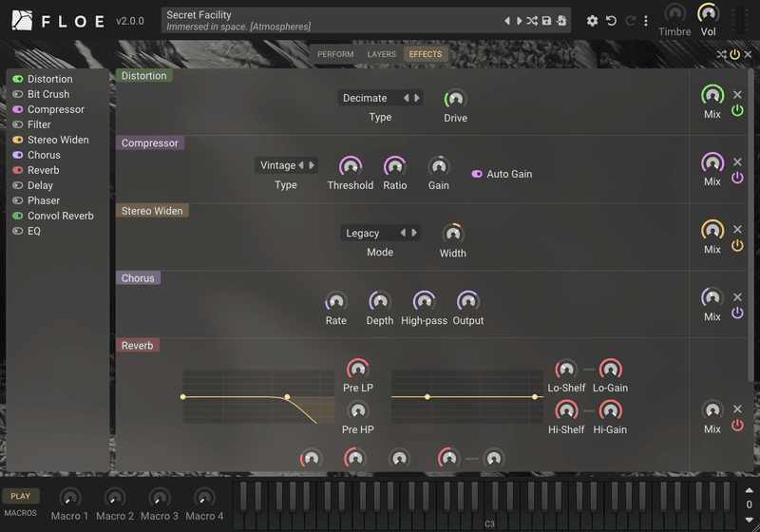The image size is (760, 532).
Task: Click the Timbre knob in header
Action: [674, 13]
